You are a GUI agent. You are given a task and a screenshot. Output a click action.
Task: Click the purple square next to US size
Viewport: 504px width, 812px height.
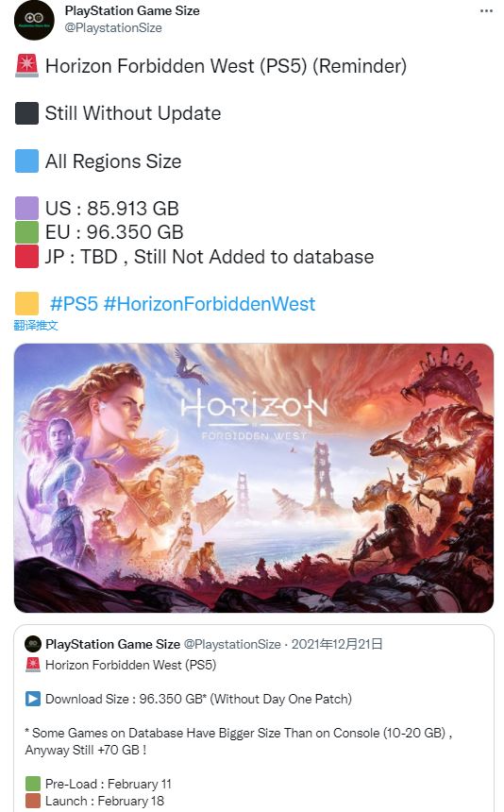[x=27, y=208]
